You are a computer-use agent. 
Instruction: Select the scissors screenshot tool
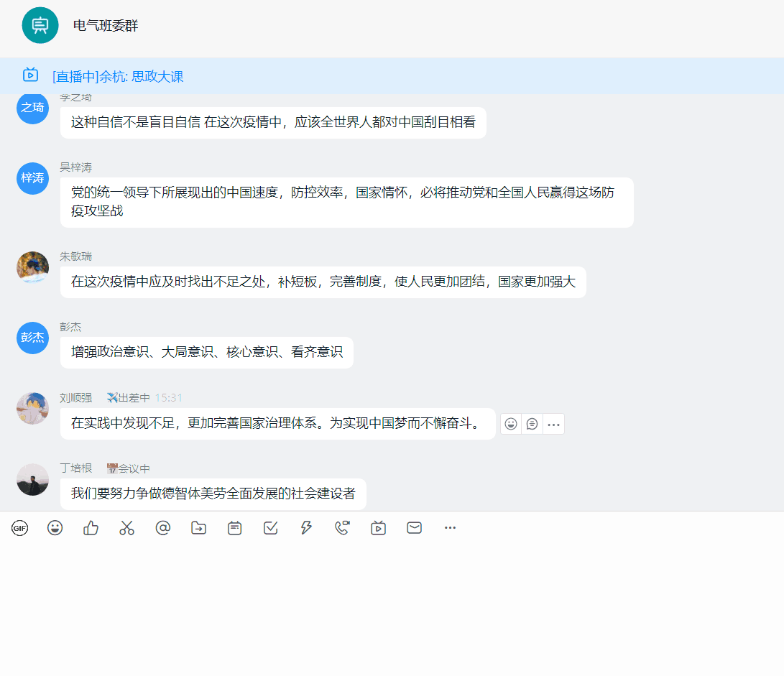(127, 528)
